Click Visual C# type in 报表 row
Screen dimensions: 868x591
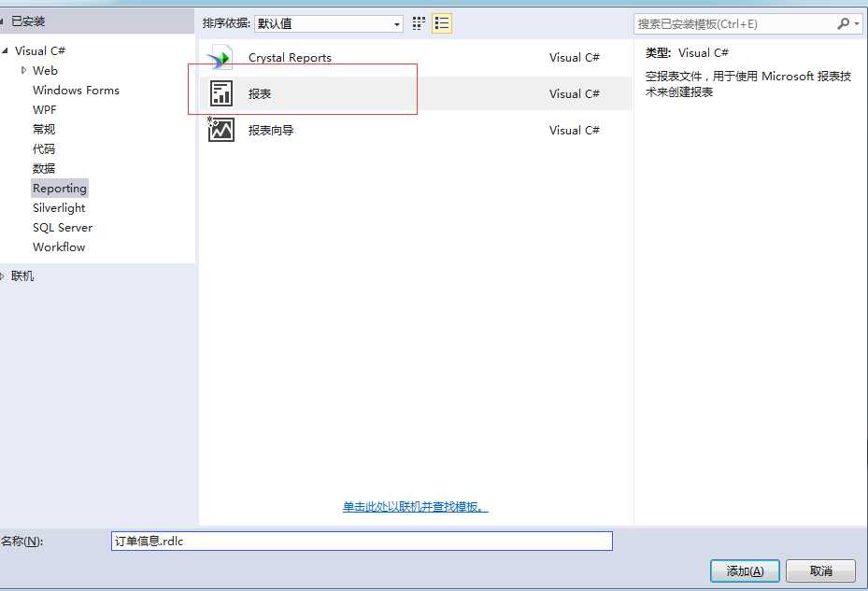pyautogui.click(x=574, y=93)
